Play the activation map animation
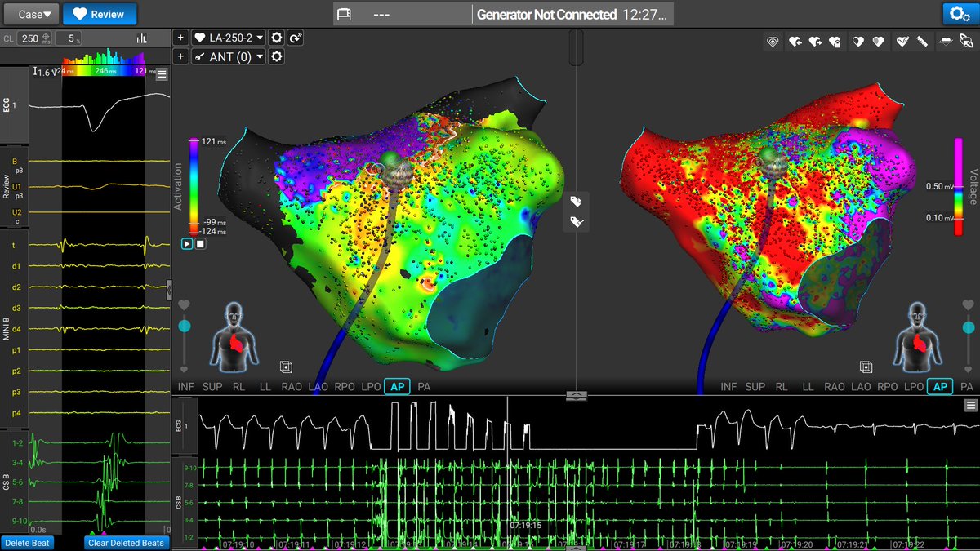The image size is (980, 551). coord(187,243)
